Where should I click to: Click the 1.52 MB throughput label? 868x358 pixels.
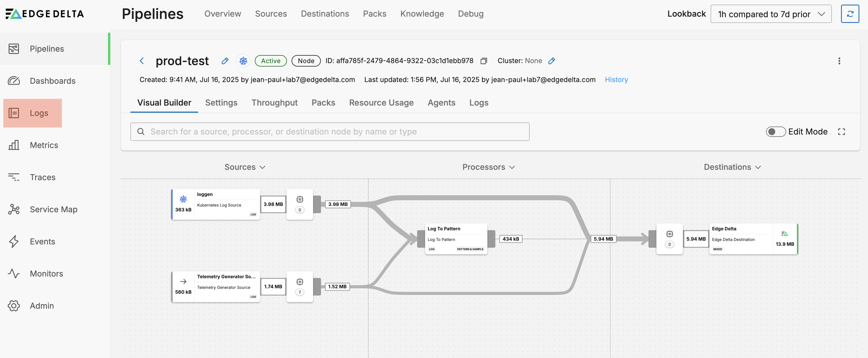pyautogui.click(x=337, y=287)
